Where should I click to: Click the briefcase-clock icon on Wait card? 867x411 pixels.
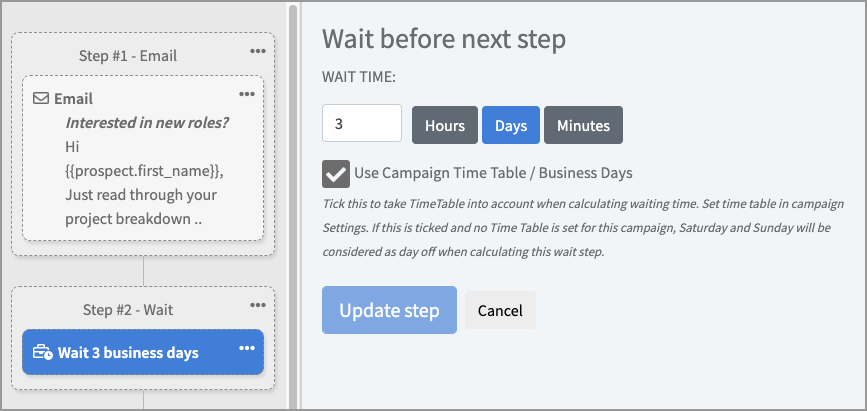pos(42,352)
